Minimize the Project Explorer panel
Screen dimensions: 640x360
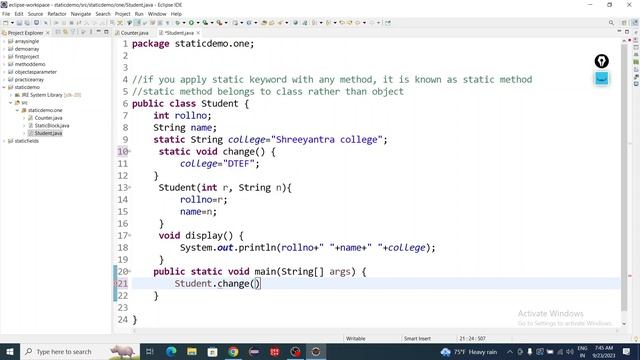point(99,32)
